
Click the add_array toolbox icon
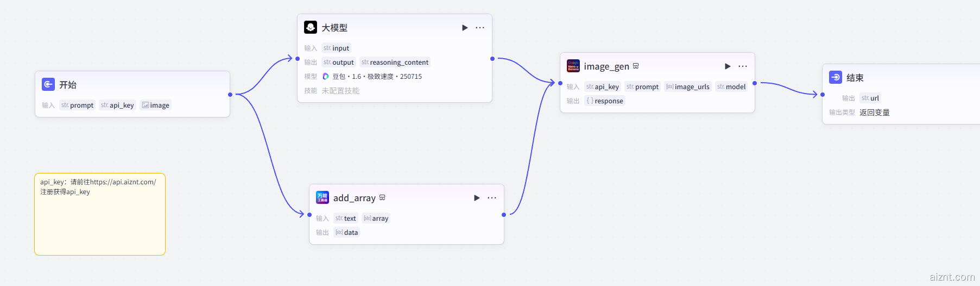point(323,197)
